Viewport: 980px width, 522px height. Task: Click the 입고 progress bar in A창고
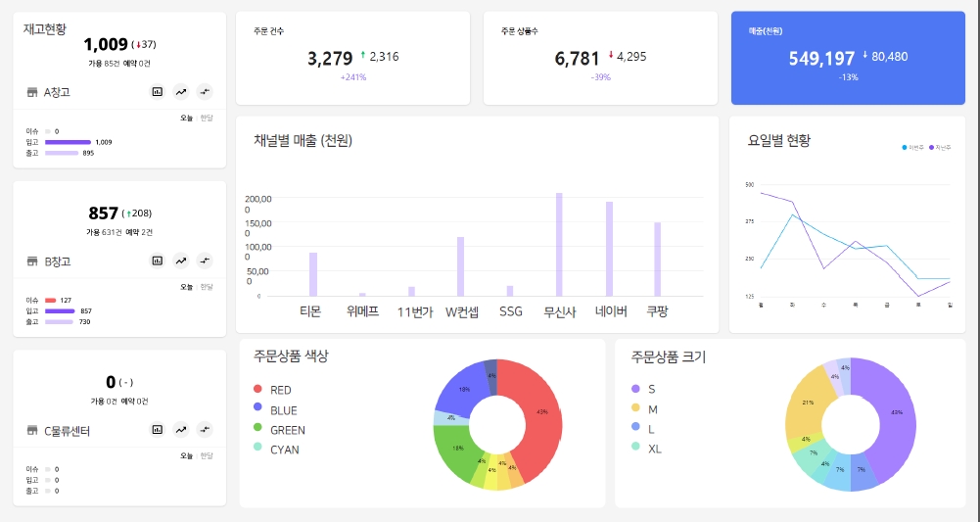[69, 142]
